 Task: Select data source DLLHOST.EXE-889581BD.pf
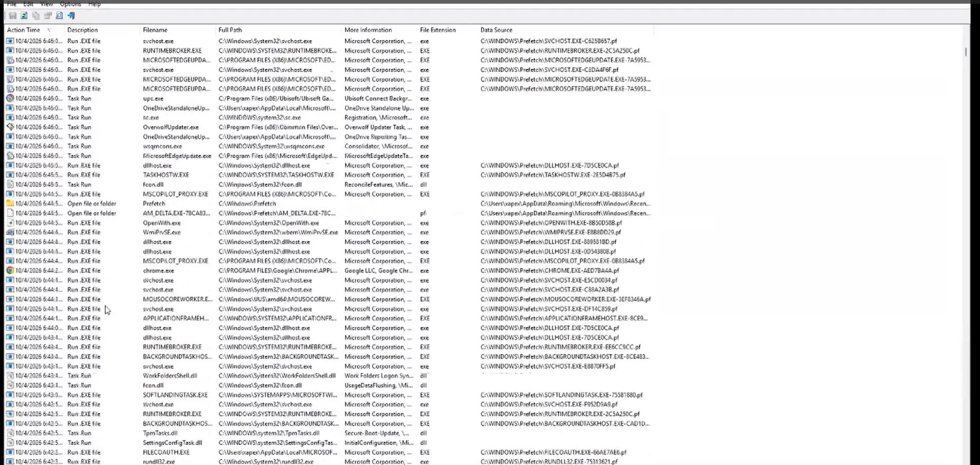[549, 241]
